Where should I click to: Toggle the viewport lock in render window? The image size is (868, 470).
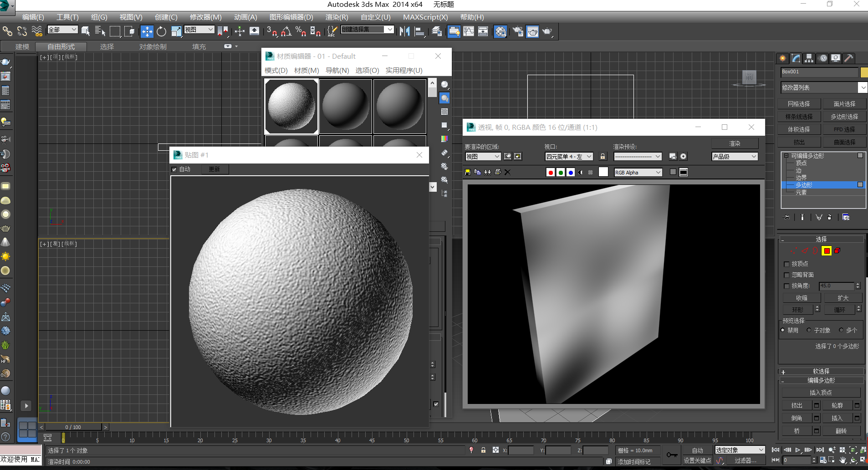(603, 157)
